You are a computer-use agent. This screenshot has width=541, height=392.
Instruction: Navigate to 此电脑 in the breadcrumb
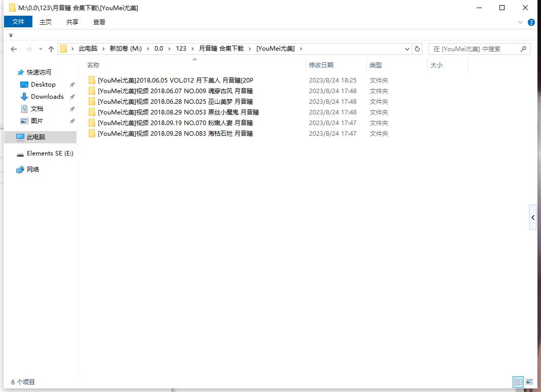click(x=88, y=49)
